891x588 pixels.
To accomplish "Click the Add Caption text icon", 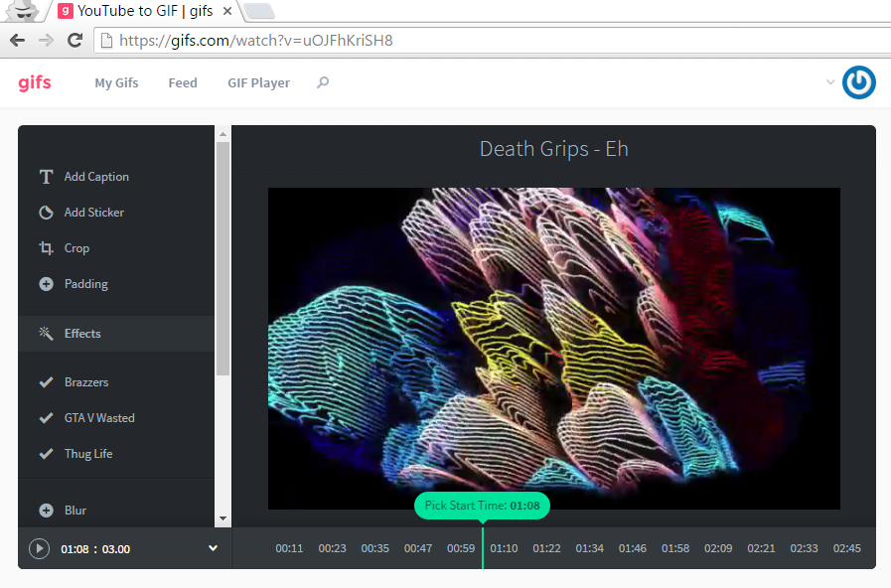I will click(46, 177).
